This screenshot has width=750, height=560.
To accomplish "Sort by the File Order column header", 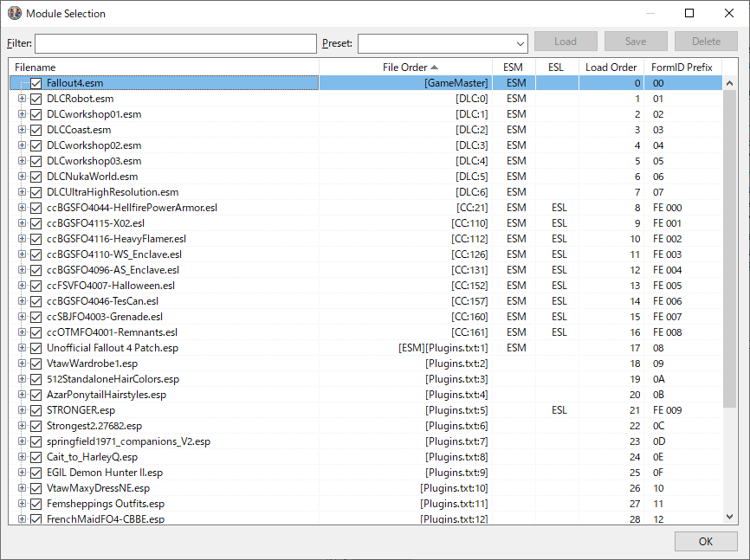I will (x=405, y=68).
